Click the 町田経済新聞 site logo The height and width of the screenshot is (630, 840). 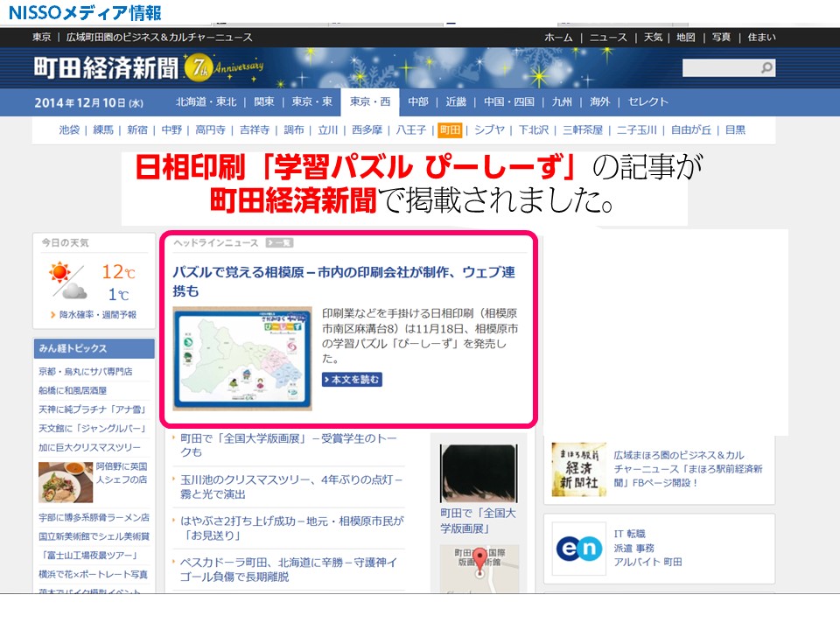click(x=106, y=68)
